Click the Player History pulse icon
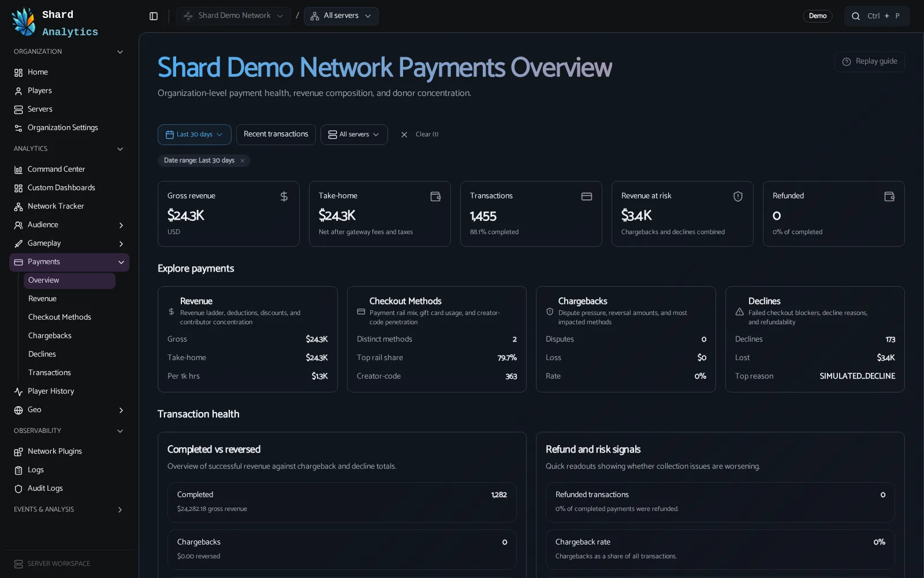Viewport: 924px width, 578px height. coord(18,392)
